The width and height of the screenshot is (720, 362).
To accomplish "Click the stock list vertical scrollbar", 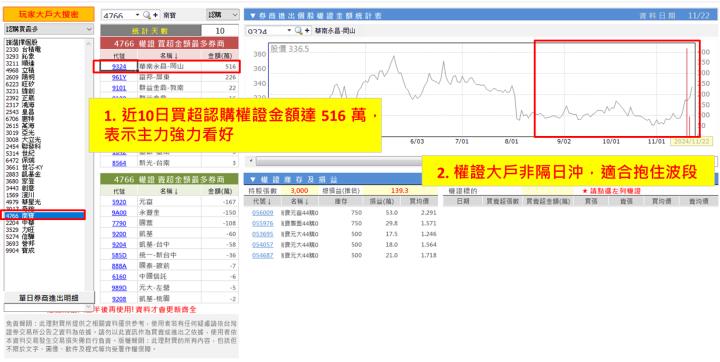I will tap(89, 164).
